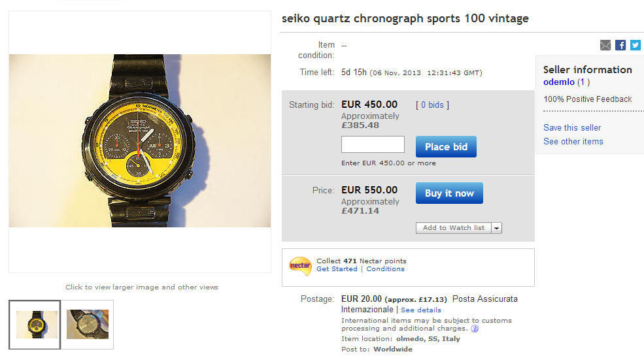Share the listing on Twitter
644x358 pixels.
pyautogui.click(x=635, y=45)
